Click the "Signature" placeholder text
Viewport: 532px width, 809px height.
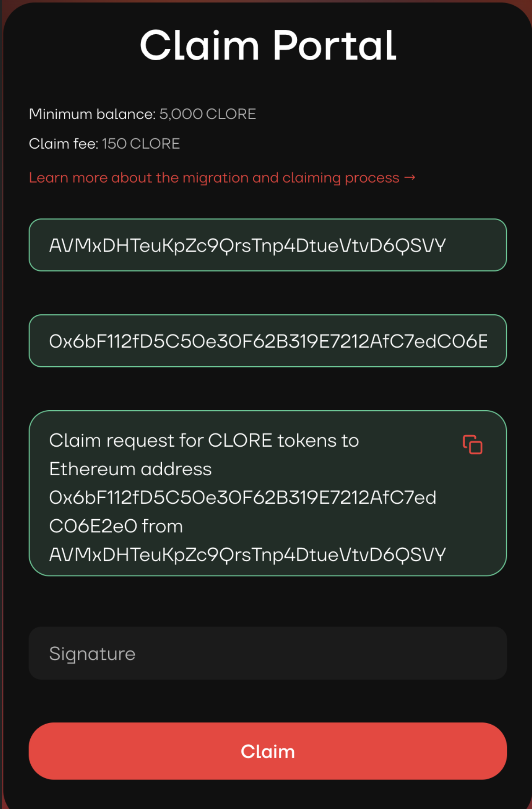[x=92, y=654]
